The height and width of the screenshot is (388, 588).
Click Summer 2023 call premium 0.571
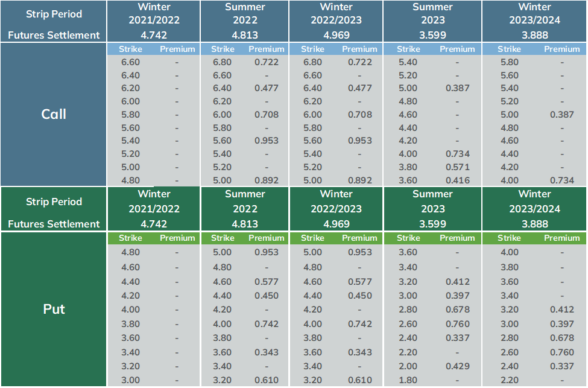point(457,167)
